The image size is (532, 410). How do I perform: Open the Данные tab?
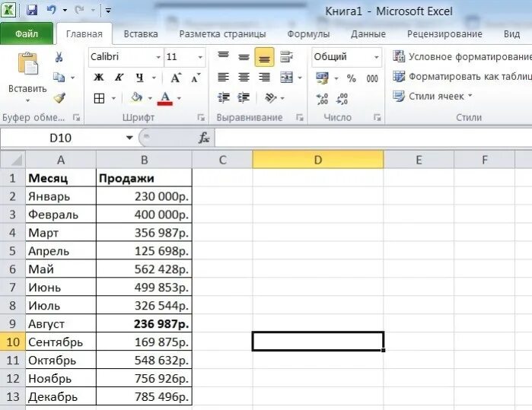tap(368, 34)
